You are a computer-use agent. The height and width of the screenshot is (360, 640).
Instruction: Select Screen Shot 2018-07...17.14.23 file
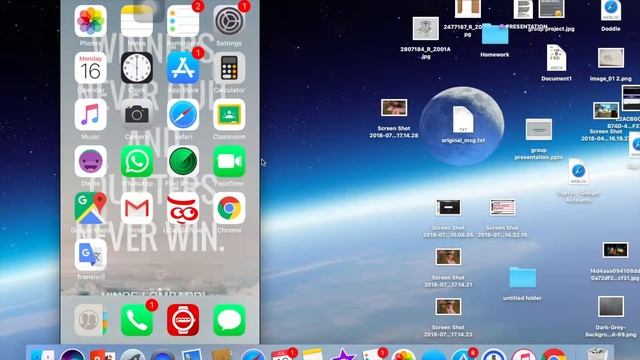click(448, 307)
